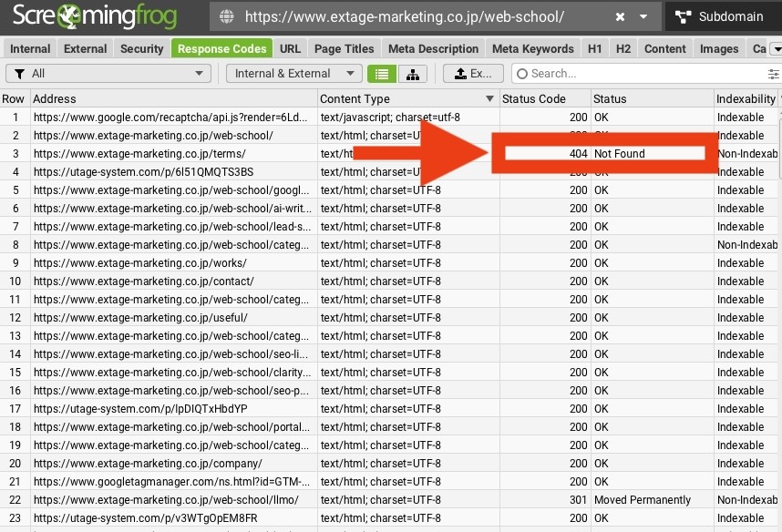Sort by the Address column header
This screenshot has width=782, height=532.
(173, 98)
